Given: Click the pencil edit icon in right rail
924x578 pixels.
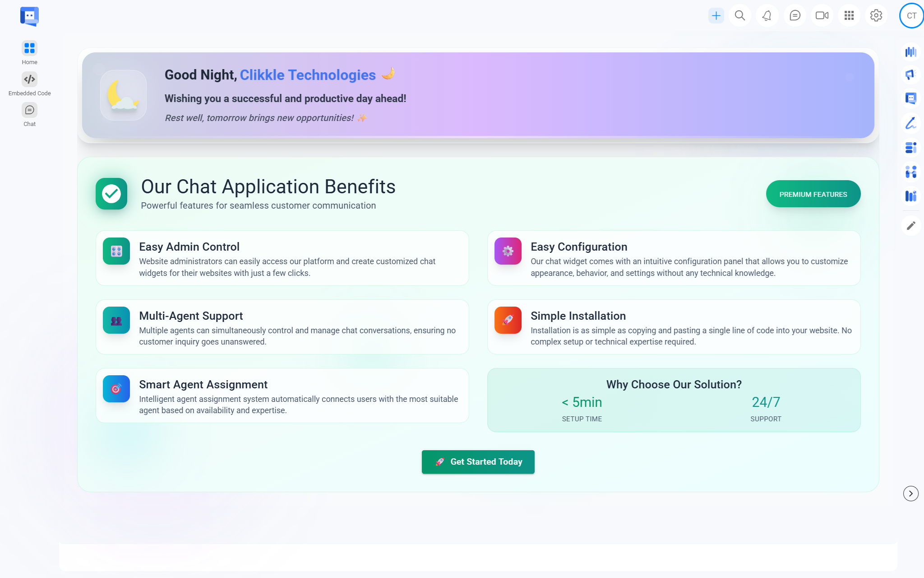Looking at the screenshot, I should pos(911,225).
